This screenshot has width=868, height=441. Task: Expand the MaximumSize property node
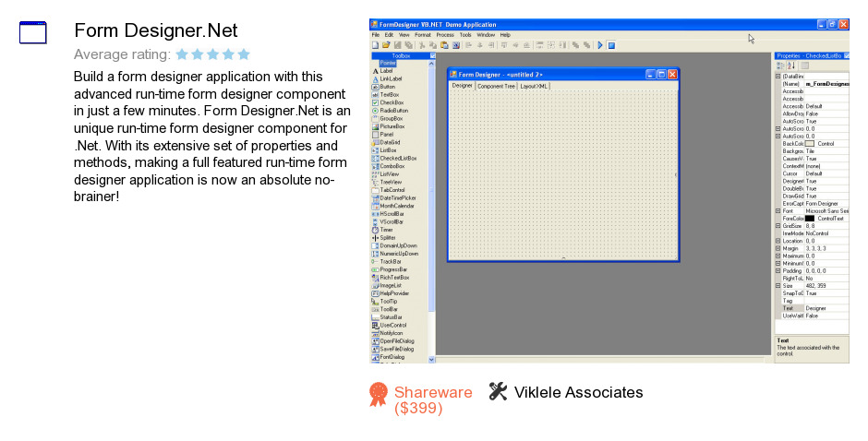click(x=778, y=256)
